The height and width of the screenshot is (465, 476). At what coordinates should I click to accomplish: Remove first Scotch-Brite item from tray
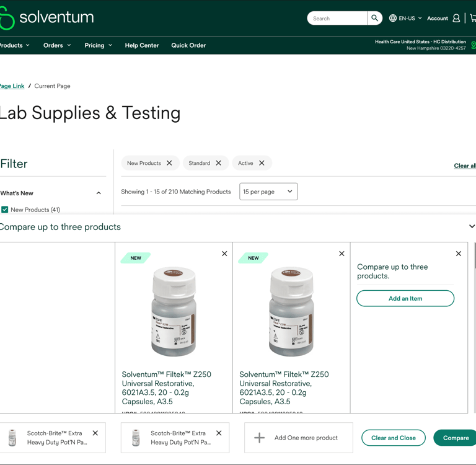click(95, 433)
